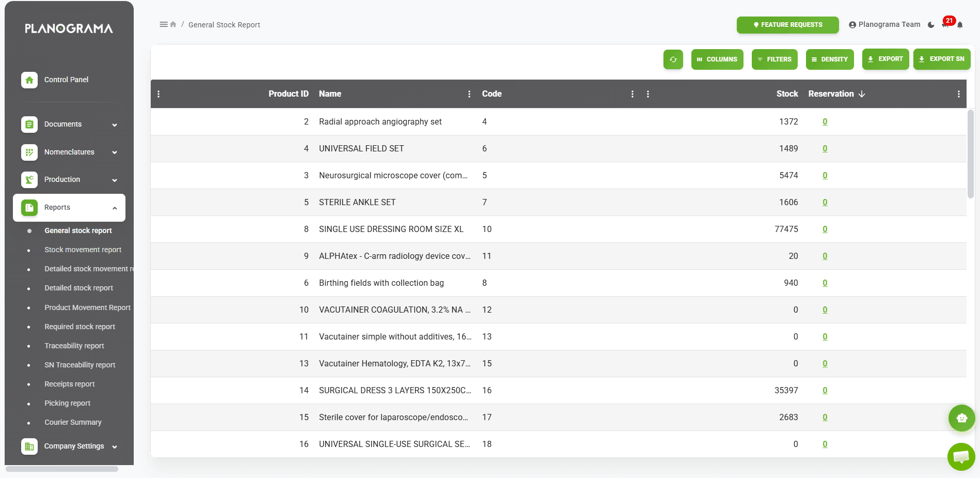
Task: Click the Reservation sort arrow
Action: pos(862,94)
